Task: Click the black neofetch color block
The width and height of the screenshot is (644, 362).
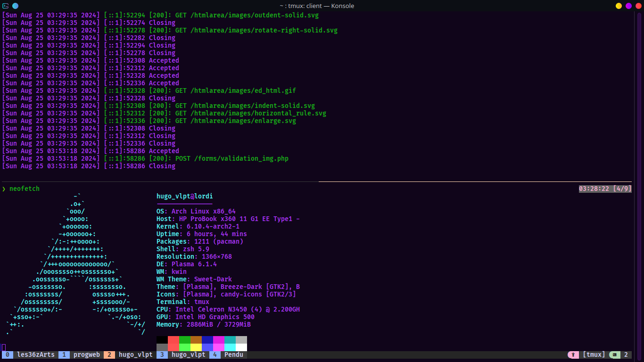Action: point(162,339)
